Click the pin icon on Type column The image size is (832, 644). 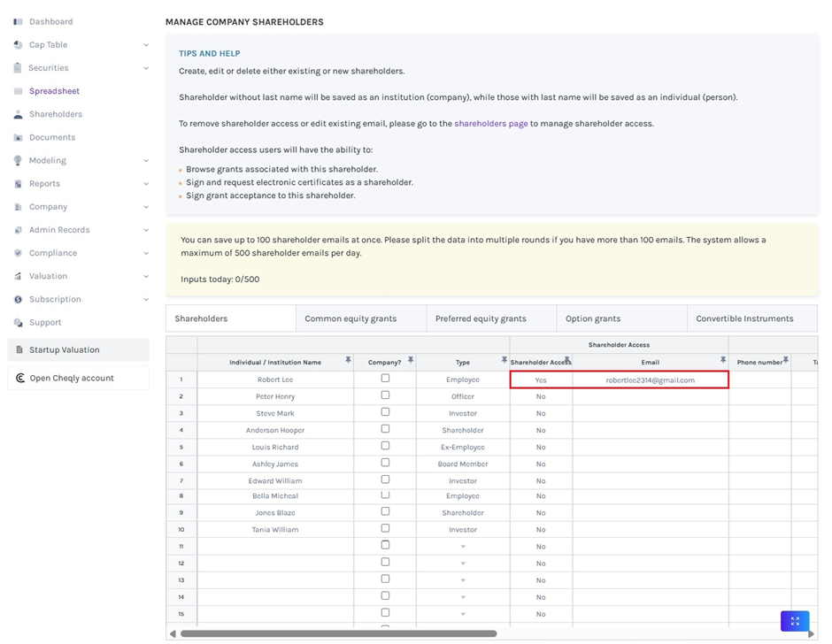point(504,361)
